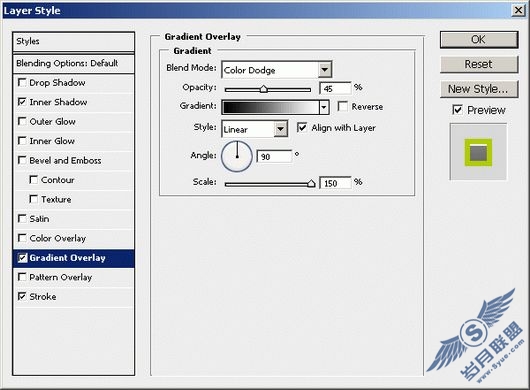
Task: Click the Opacity value field showing 45
Action: coord(335,89)
